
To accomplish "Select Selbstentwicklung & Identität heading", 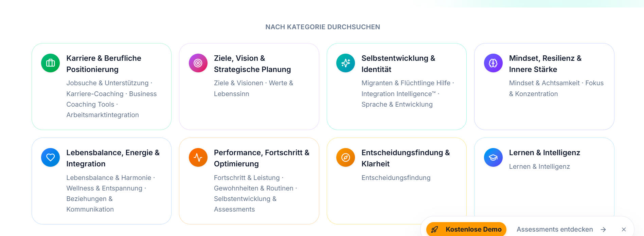I will click(398, 64).
